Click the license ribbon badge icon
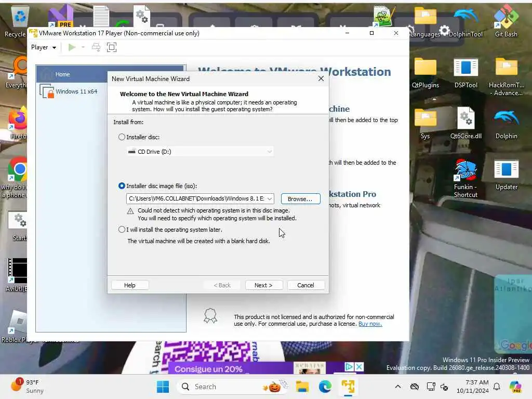Viewport: 532px width, 399px height. click(210, 316)
